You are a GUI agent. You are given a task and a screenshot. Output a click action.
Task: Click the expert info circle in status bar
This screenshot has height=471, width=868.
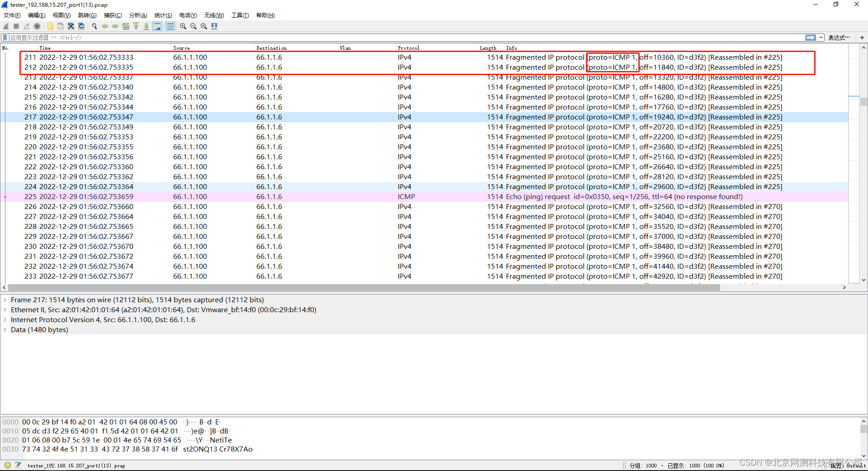[8, 465]
